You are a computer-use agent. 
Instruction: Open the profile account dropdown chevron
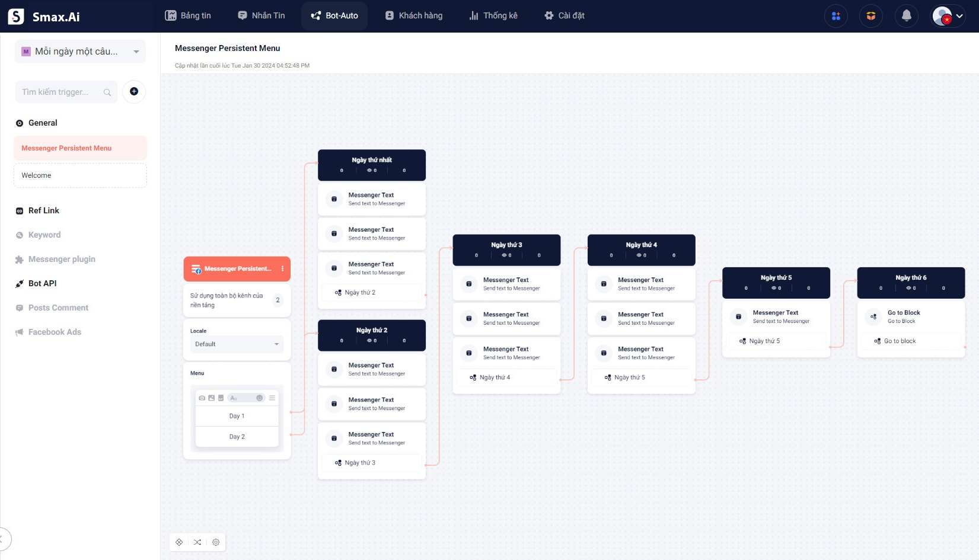(x=958, y=16)
